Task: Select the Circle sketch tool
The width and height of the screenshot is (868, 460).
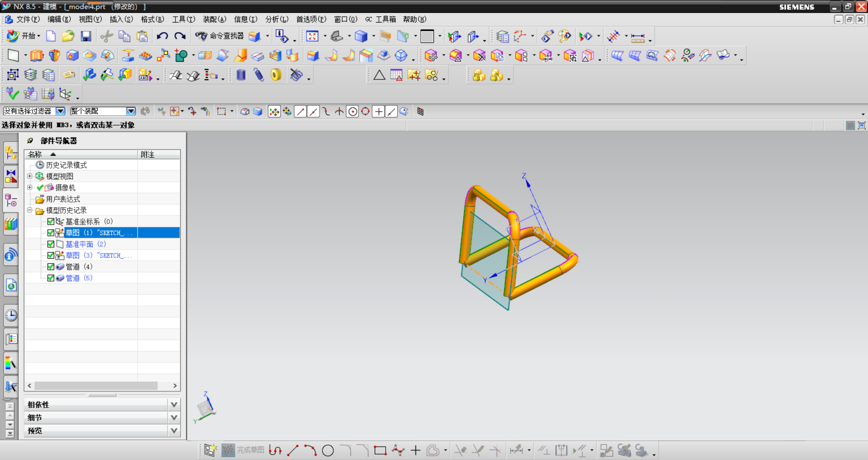Action: (328, 450)
